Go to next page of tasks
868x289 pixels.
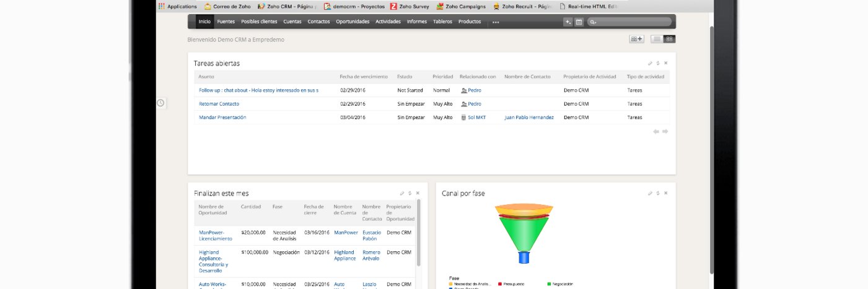pyautogui.click(x=665, y=131)
